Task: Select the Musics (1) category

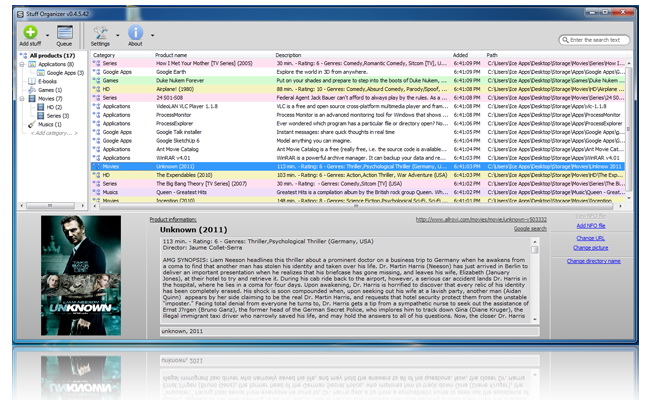Action: pyautogui.click(x=50, y=124)
